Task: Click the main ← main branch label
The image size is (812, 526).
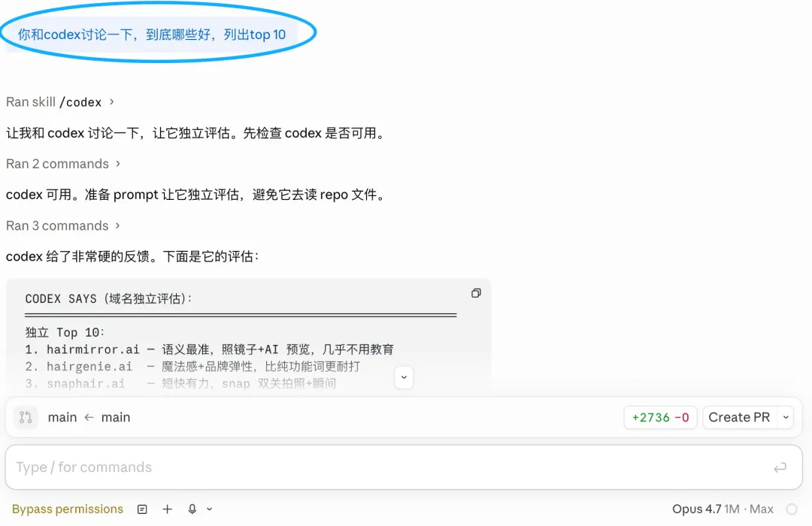Action: 89,418
